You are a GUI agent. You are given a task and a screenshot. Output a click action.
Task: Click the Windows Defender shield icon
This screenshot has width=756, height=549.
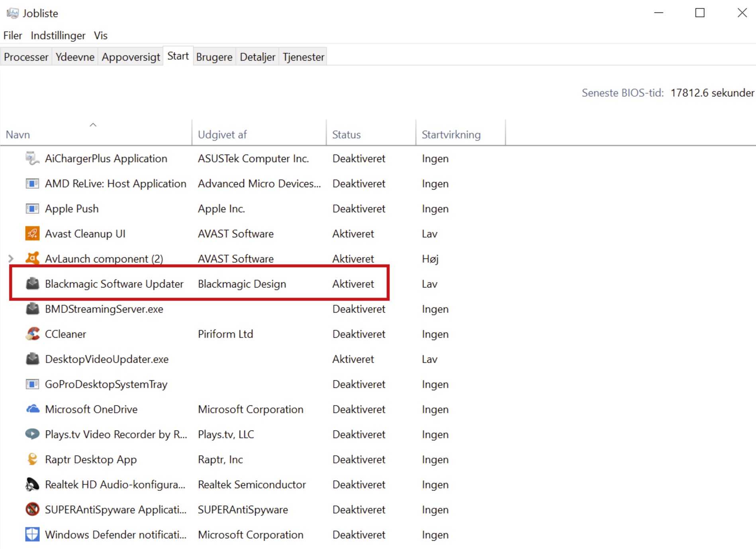coord(32,535)
